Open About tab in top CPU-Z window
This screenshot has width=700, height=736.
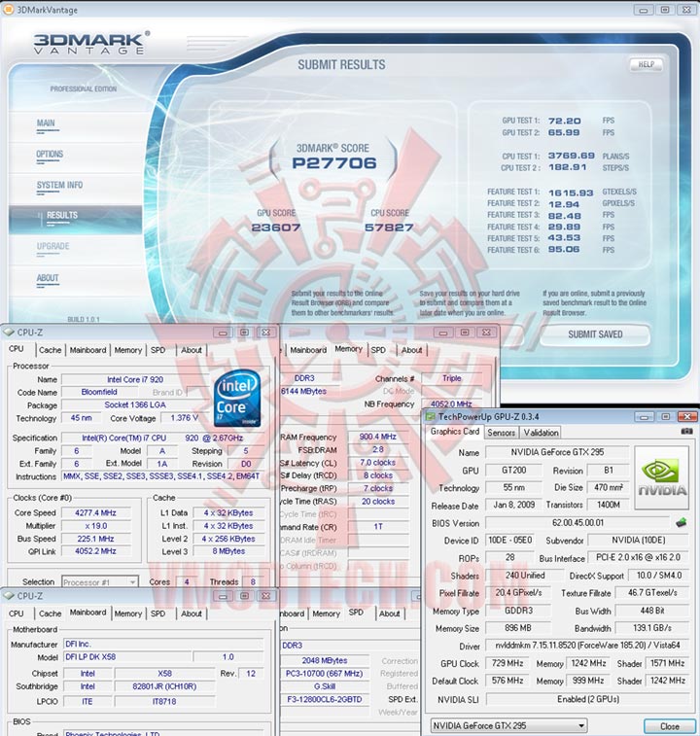(x=192, y=350)
